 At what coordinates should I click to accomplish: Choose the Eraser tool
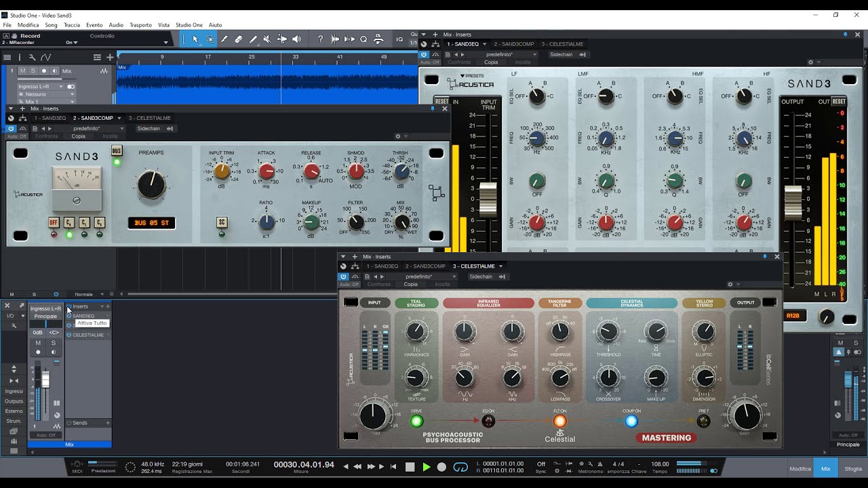click(x=239, y=39)
